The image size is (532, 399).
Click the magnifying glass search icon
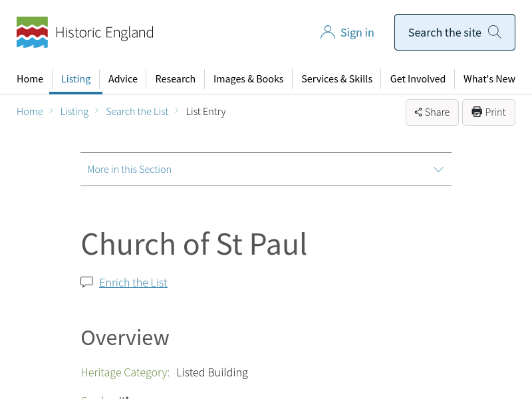494,32
